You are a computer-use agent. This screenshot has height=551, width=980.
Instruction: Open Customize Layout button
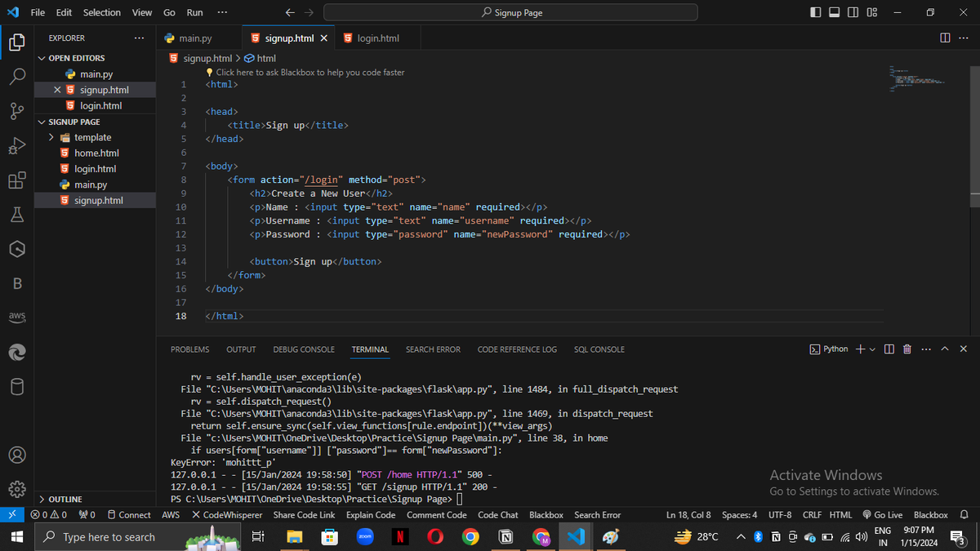tap(872, 12)
